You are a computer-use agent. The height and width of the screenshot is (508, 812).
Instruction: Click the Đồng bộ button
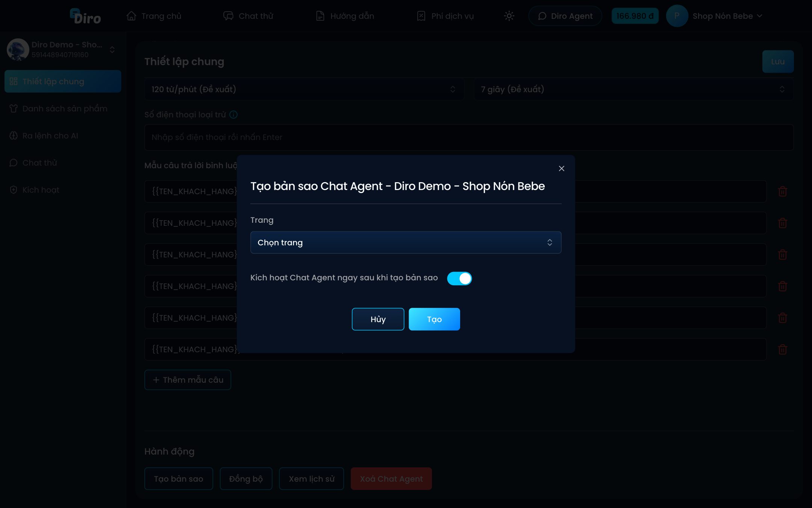246,479
